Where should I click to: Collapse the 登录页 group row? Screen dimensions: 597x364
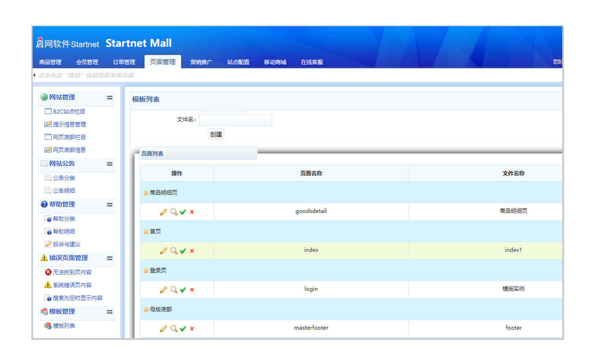146,271
